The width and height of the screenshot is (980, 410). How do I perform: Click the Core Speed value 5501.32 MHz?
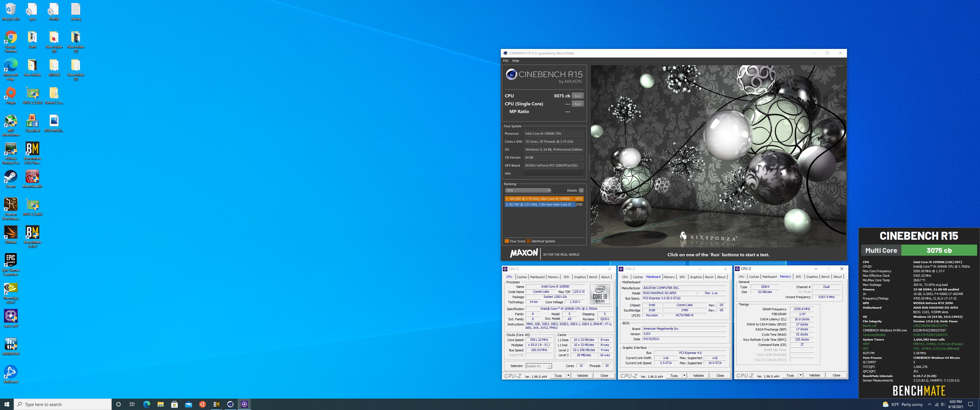539,340
